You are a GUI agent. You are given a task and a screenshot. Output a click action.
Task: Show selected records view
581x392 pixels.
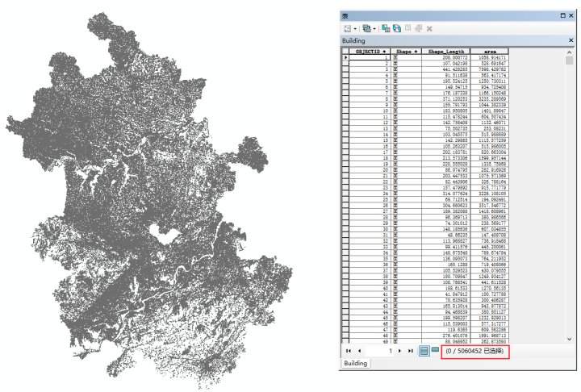[435, 349]
